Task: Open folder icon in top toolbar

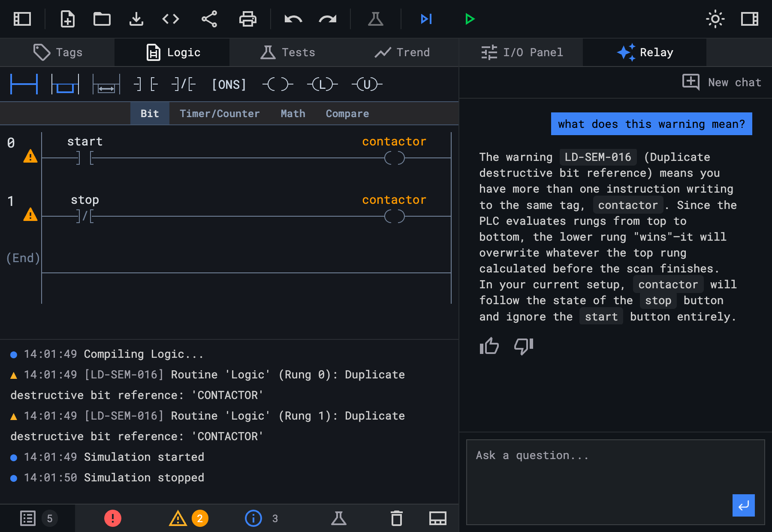Action: pyautogui.click(x=102, y=19)
